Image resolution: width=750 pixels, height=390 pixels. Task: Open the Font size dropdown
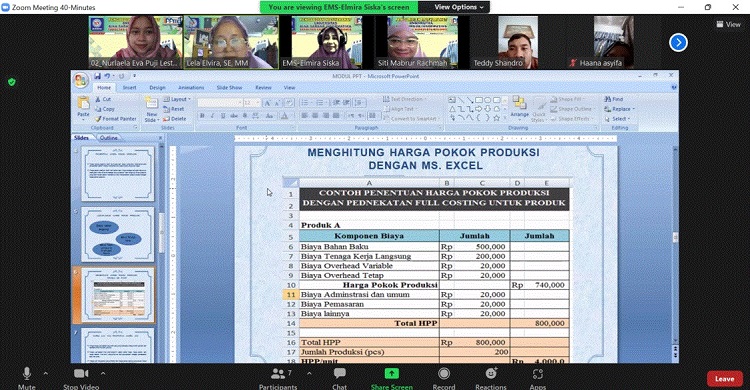coord(252,103)
